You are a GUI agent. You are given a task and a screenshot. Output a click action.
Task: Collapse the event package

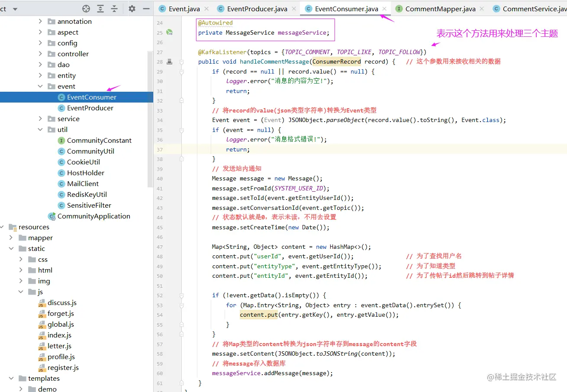pos(40,86)
